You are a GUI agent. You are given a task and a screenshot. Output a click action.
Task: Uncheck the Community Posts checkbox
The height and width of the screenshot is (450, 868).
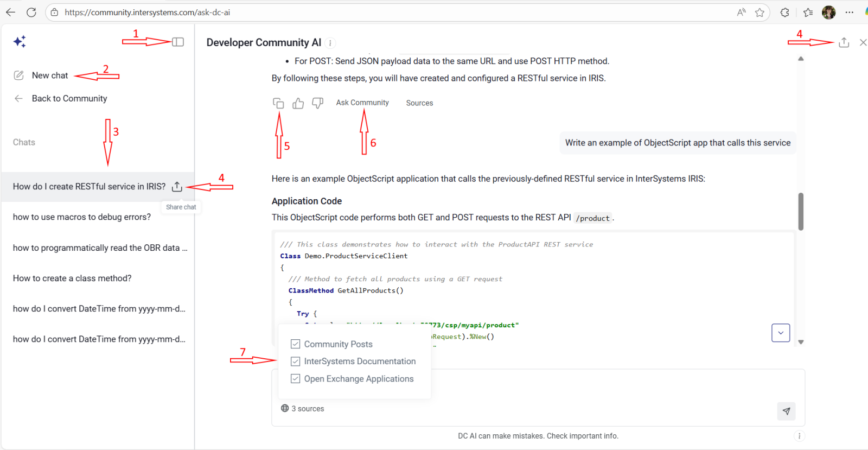(x=296, y=344)
